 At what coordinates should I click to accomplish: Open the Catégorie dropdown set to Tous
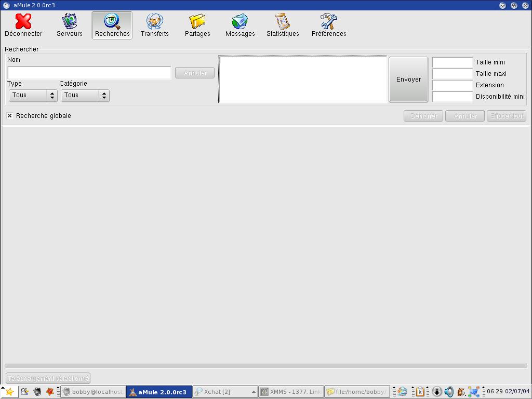click(85, 96)
